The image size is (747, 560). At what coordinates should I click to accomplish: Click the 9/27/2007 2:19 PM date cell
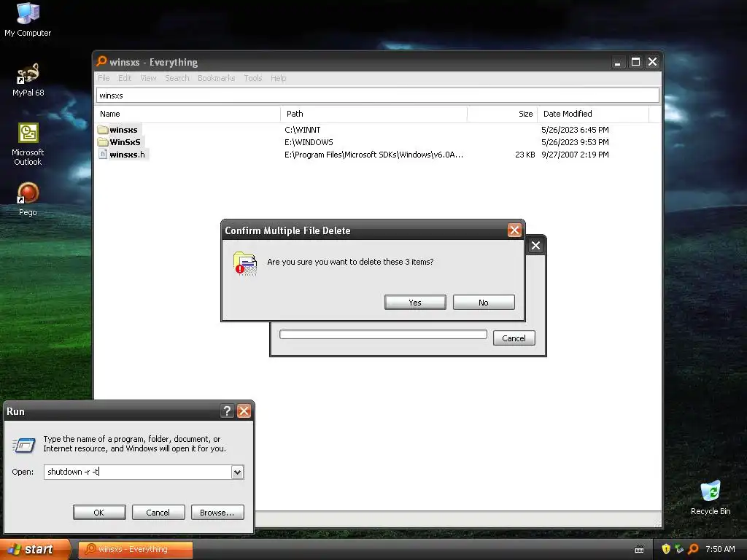pos(575,155)
